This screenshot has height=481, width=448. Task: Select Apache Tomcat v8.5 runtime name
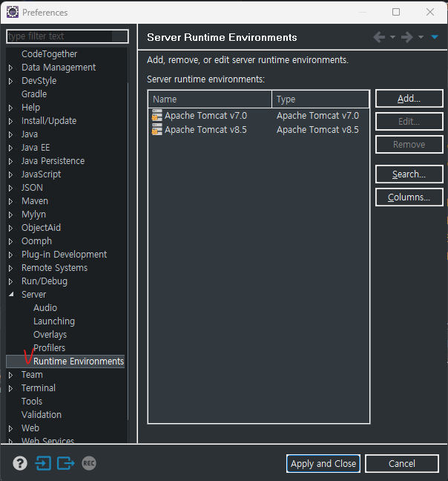[205, 130]
